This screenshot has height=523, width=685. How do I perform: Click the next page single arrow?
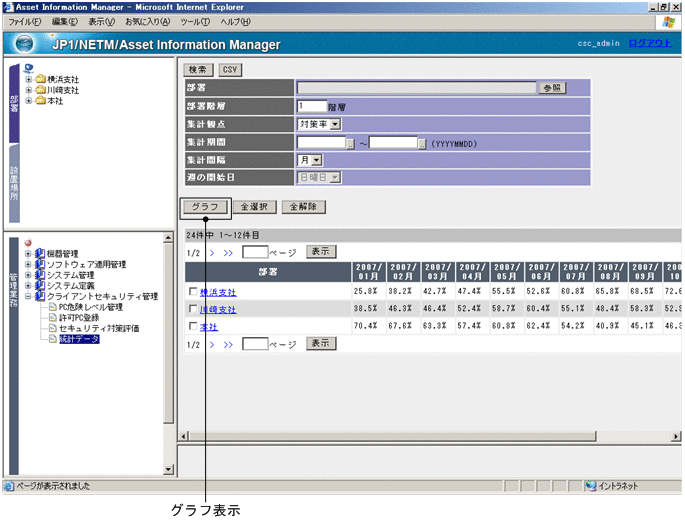[x=213, y=253]
